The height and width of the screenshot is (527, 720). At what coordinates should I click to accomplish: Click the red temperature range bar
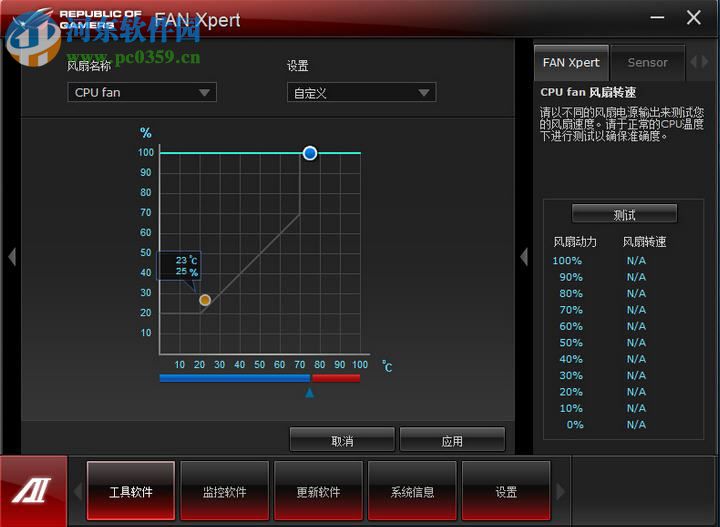[x=336, y=378]
